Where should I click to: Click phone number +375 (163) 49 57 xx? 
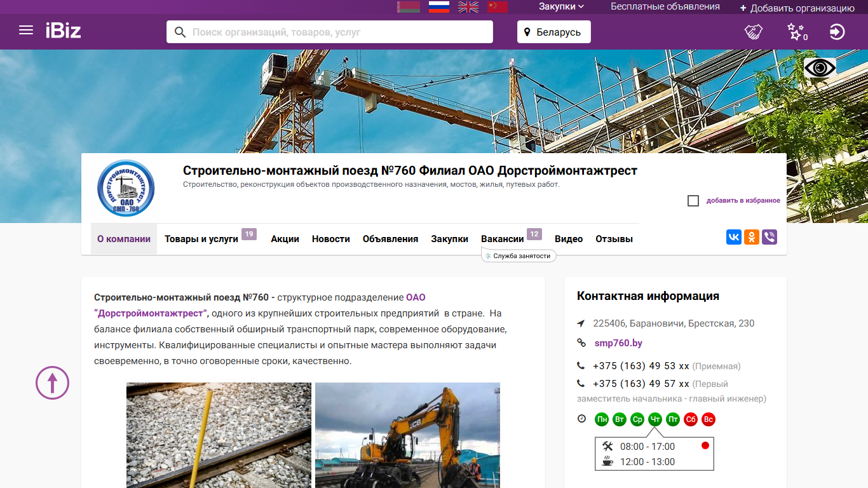point(641,384)
